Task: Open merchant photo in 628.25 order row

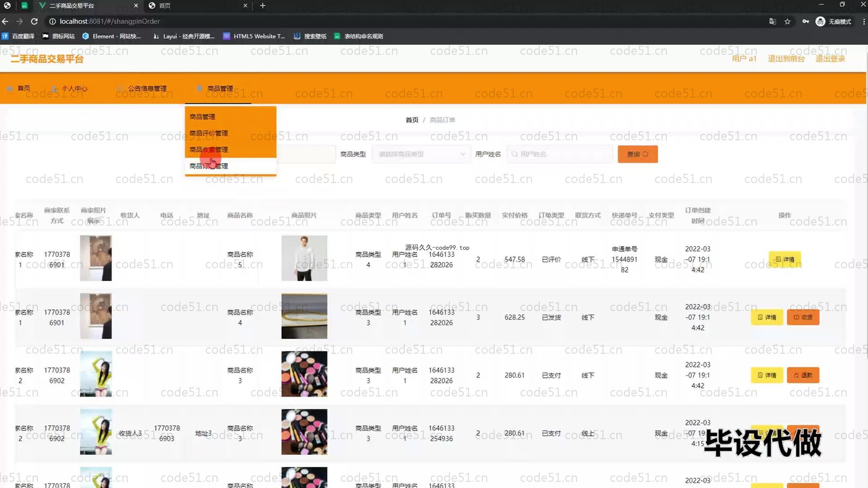Action: pos(96,316)
